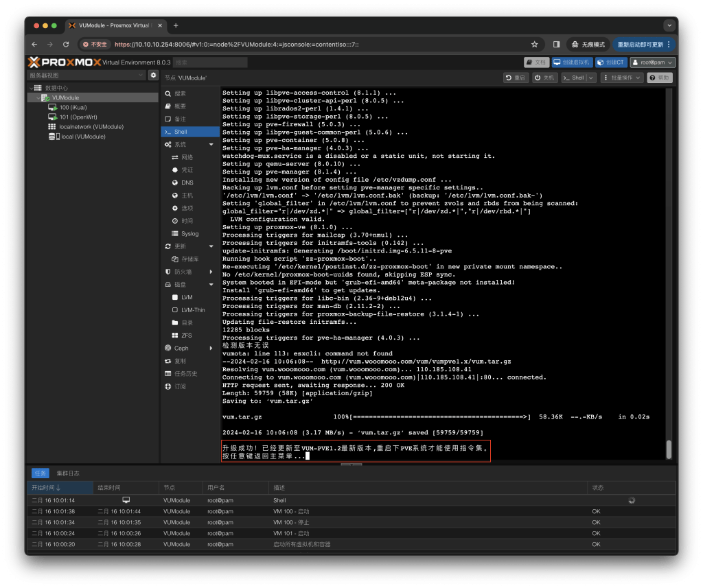Open the ZFS disk section
This screenshot has width=703, height=588.
186,336
